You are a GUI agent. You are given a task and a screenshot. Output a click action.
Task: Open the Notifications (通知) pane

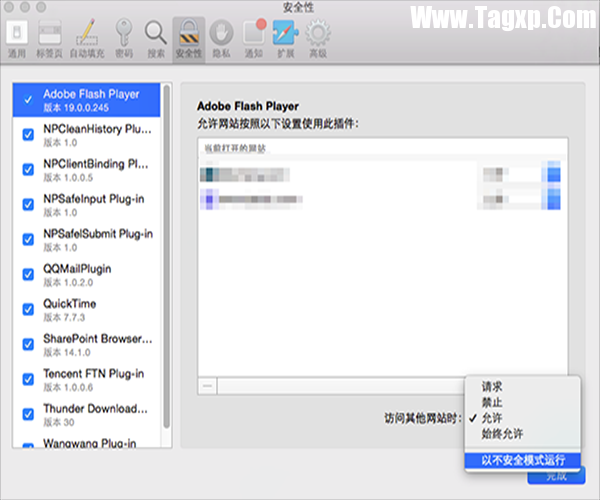click(x=254, y=39)
